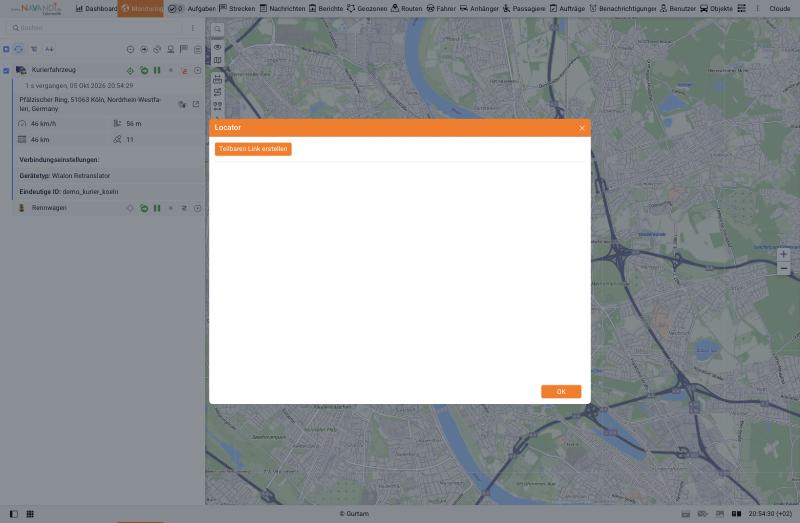800x523 pixels.
Task: Click the flag column header icon
Action: click(x=184, y=49)
